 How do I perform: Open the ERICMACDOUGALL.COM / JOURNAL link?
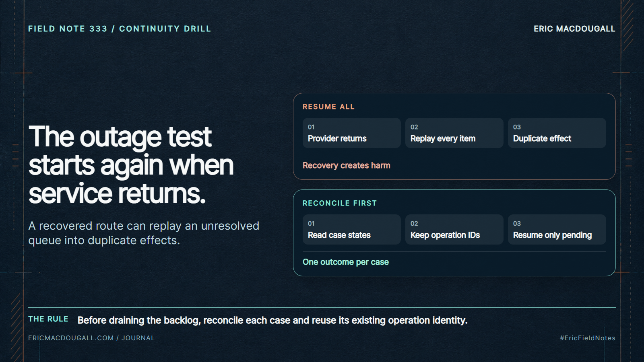coord(91,338)
